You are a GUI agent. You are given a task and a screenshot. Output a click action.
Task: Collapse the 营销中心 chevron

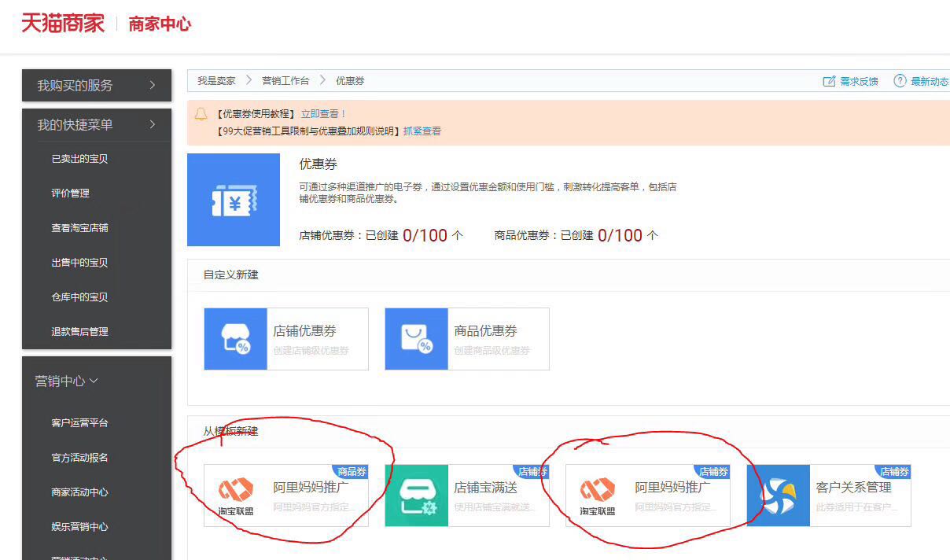94,381
